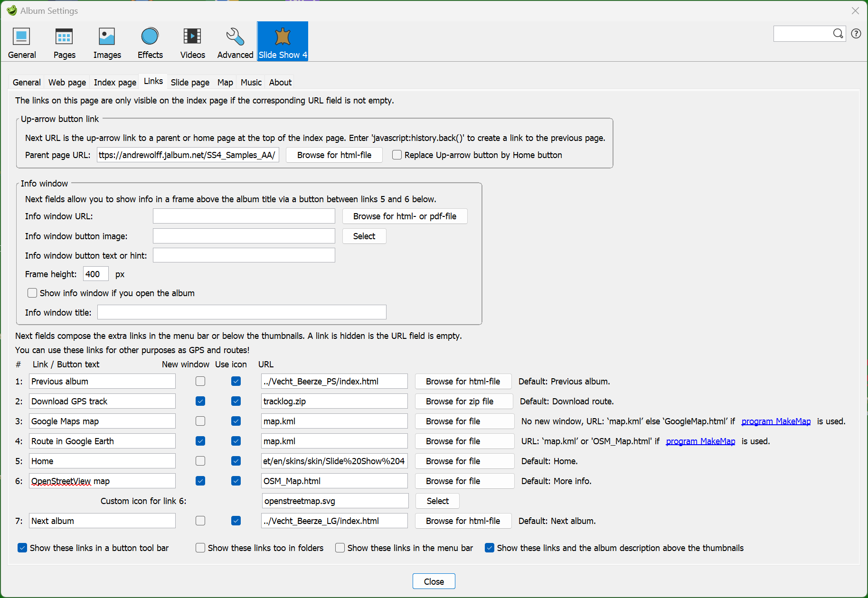Enable Show info window if you open the album
Viewport: 868px width, 598px height.
(32, 293)
